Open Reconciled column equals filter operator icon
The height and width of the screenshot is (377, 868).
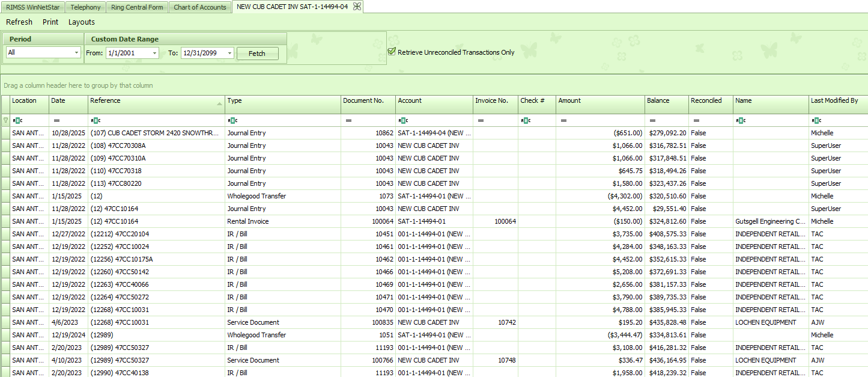(x=696, y=120)
